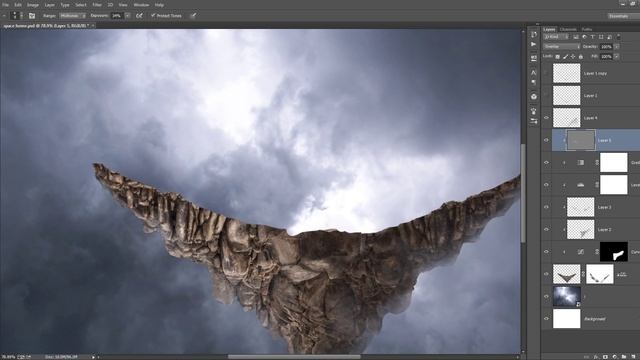
Task: Lock all layer attributes
Action: click(x=581, y=56)
